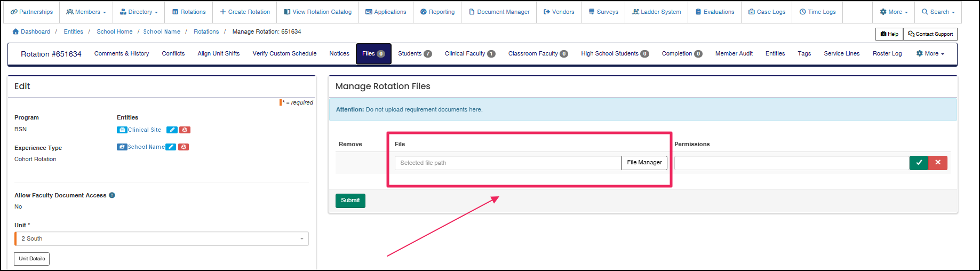Open Verify Custom Schedule tab
Screen dimensions: 980x271
click(284, 53)
